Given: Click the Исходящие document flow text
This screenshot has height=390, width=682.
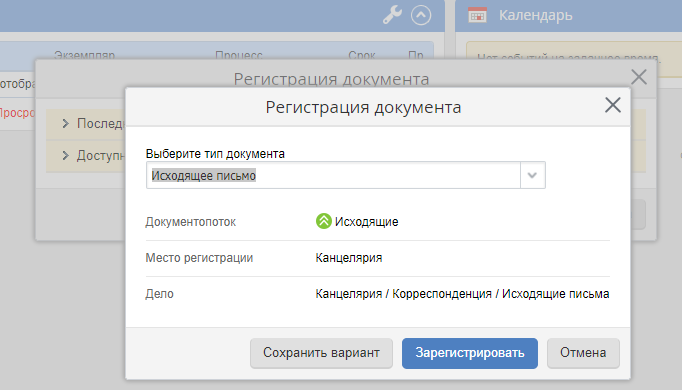Looking at the screenshot, I should tap(366, 222).
